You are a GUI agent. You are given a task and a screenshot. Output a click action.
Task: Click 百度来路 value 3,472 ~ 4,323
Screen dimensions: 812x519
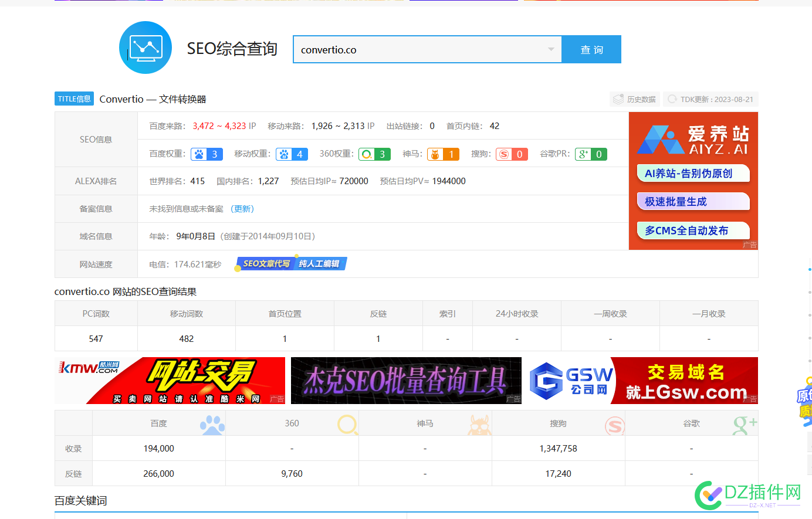[x=219, y=126]
